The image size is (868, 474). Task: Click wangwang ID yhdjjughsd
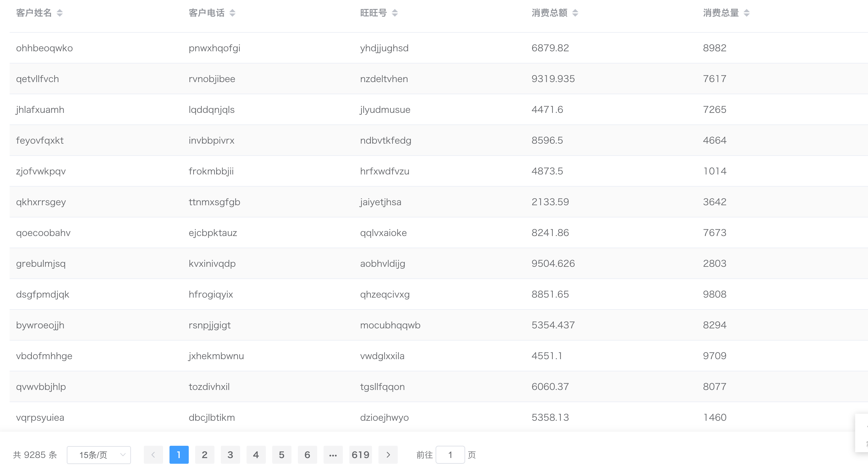click(x=385, y=48)
